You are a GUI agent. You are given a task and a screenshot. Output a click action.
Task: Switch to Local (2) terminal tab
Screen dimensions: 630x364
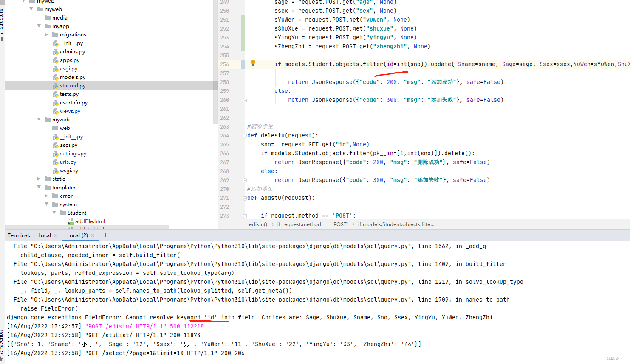point(77,235)
